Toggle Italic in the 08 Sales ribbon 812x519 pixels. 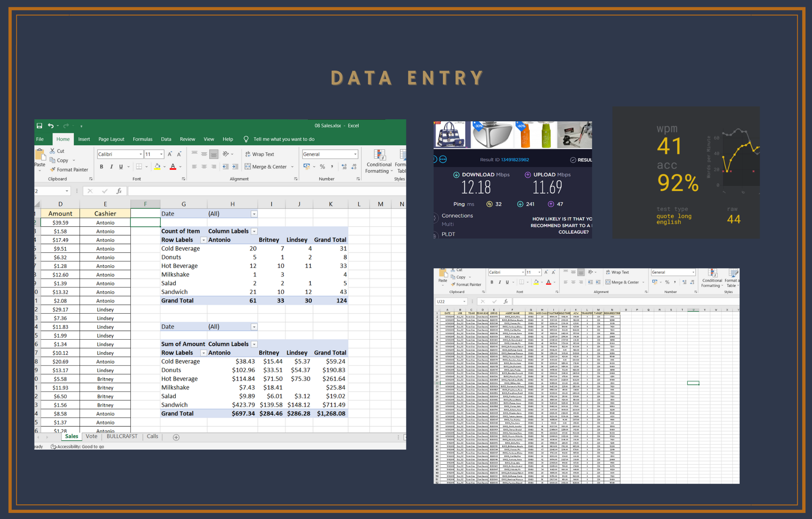tap(111, 167)
